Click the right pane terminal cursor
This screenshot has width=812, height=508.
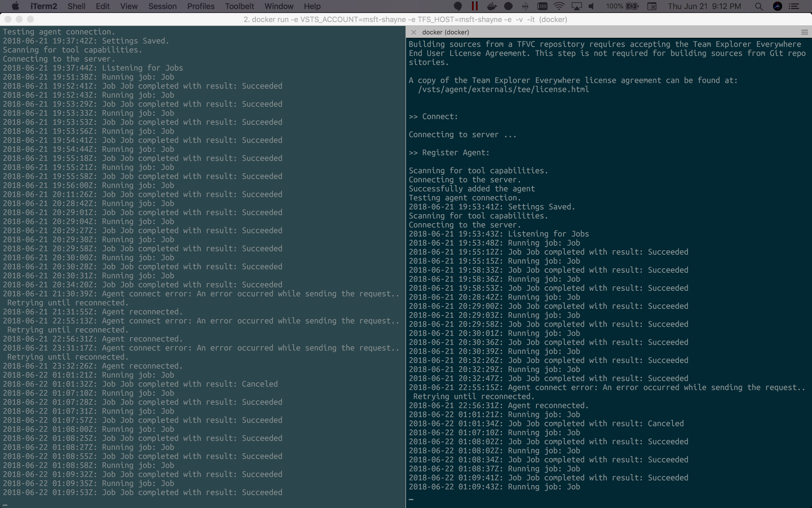click(411, 499)
